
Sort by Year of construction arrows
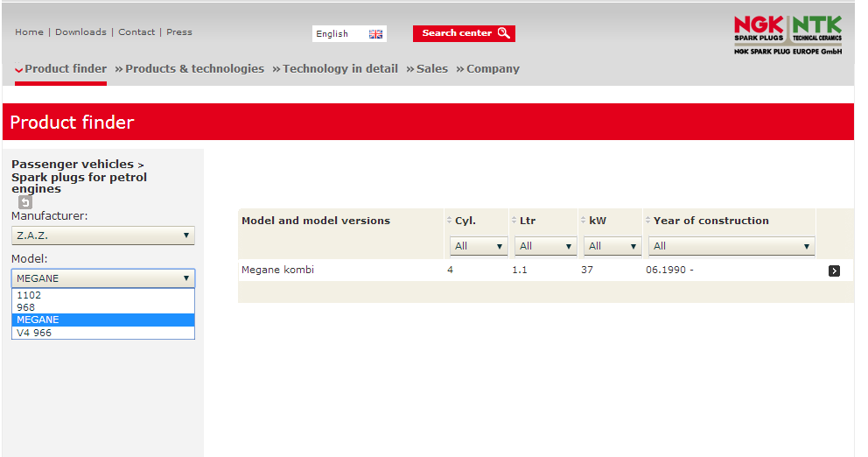coord(648,221)
